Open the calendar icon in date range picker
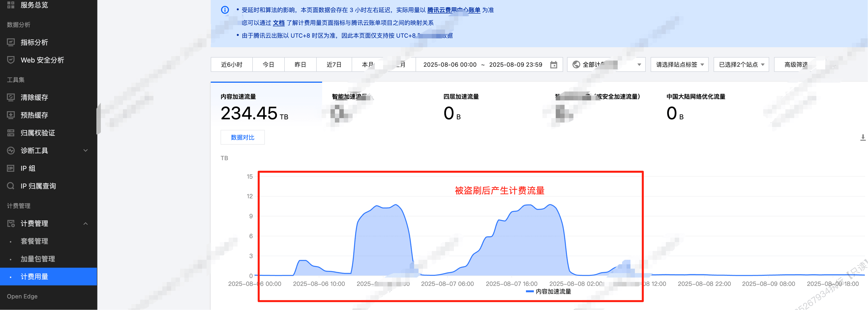This screenshot has height=310, width=868. (x=554, y=64)
